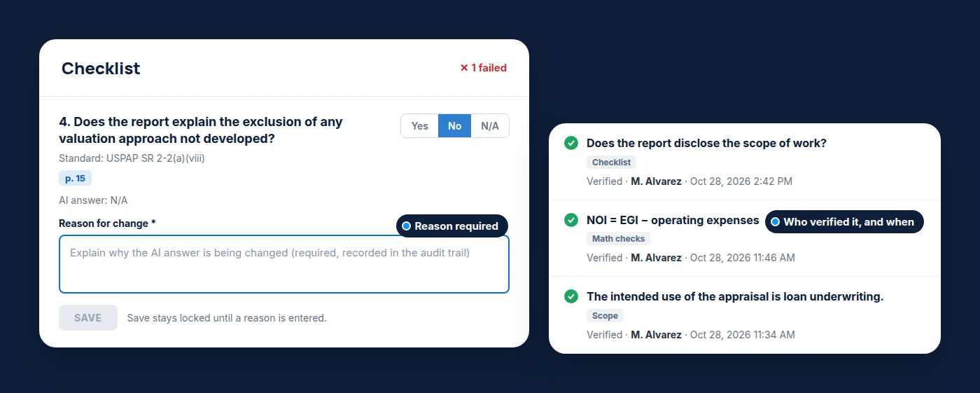Screen dimensions: 980x393
Task: Click blue dot in Who verified it callout
Action: [x=775, y=221]
